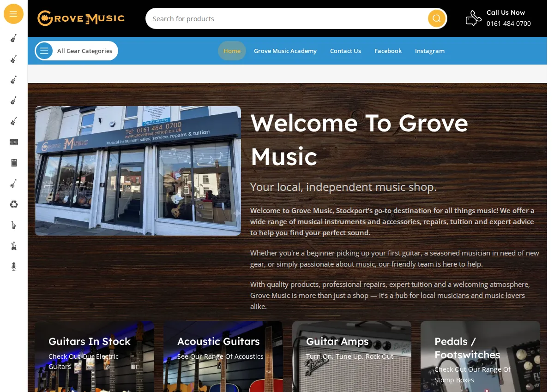Click the Welcome To Grove Music heading
This screenshot has width=554, height=392.
pos(359,140)
